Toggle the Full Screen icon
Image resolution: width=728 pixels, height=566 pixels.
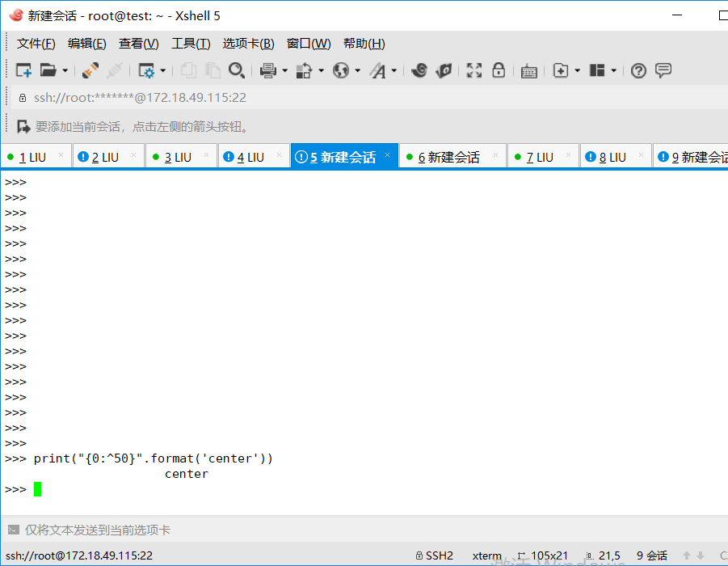point(474,70)
